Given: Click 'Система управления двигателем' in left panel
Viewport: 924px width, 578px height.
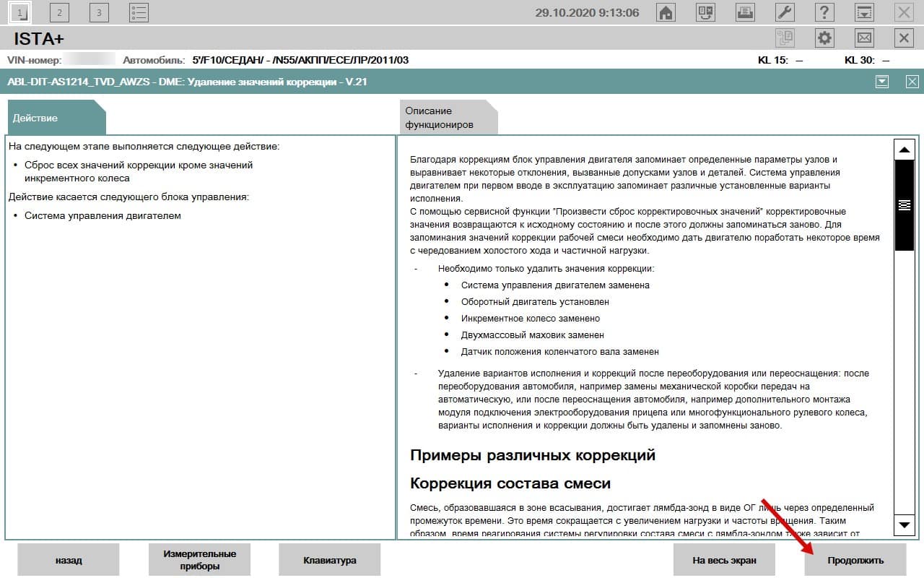Looking at the screenshot, I should tap(103, 215).
